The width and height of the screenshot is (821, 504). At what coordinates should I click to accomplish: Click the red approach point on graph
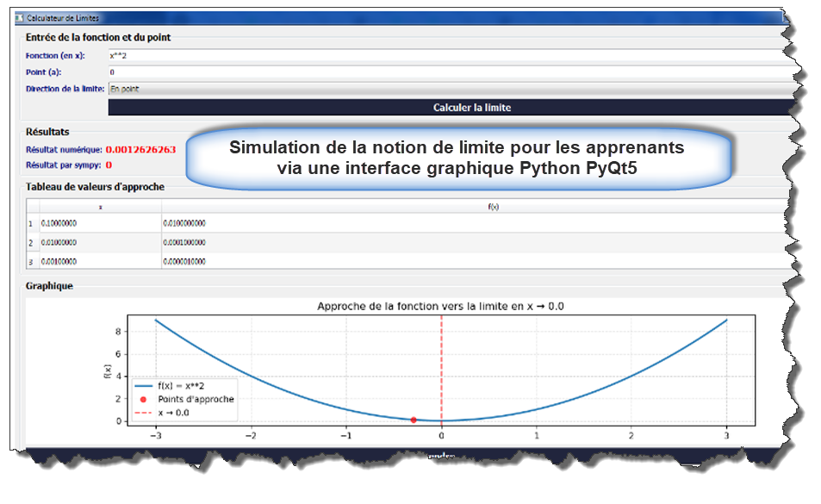(x=414, y=420)
